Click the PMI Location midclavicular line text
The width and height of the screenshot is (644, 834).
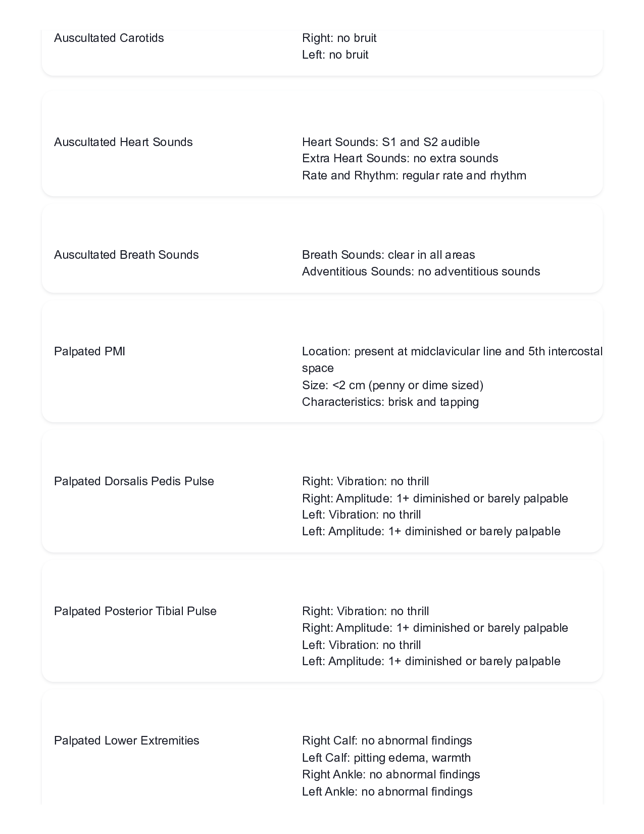coord(452,359)
